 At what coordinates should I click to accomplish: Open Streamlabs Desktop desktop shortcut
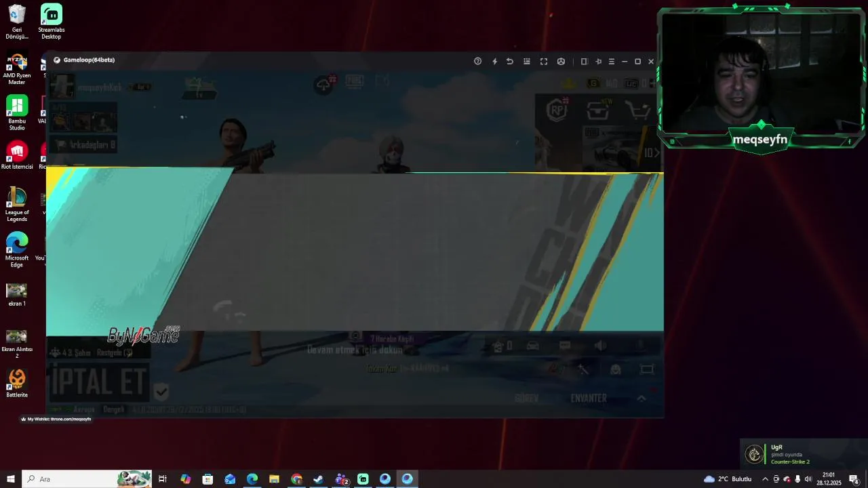click(52, 22)
